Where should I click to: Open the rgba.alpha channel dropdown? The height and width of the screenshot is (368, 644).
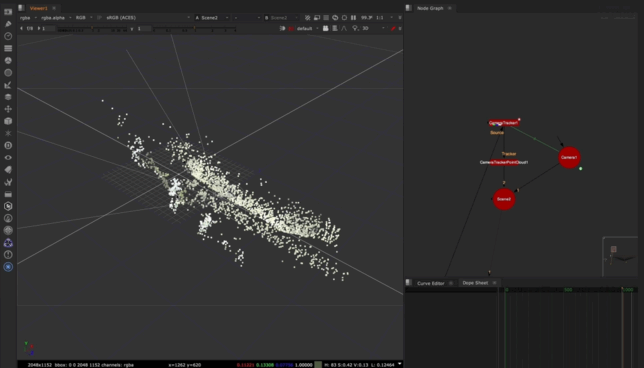point(56,18)
